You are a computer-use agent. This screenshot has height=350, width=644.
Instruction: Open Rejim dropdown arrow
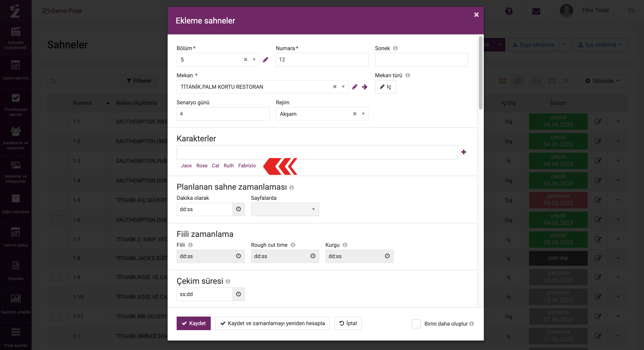[x=363, y=114]
